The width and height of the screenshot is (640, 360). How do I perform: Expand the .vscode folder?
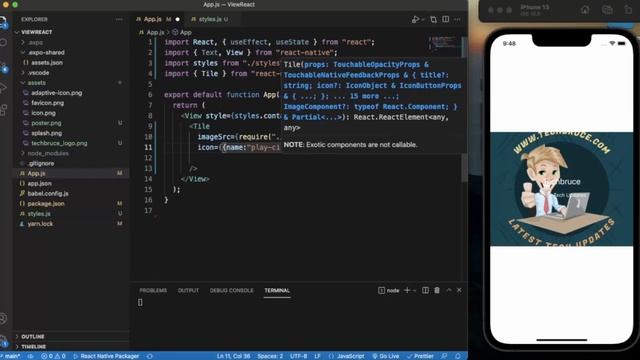tap(38, 73)
